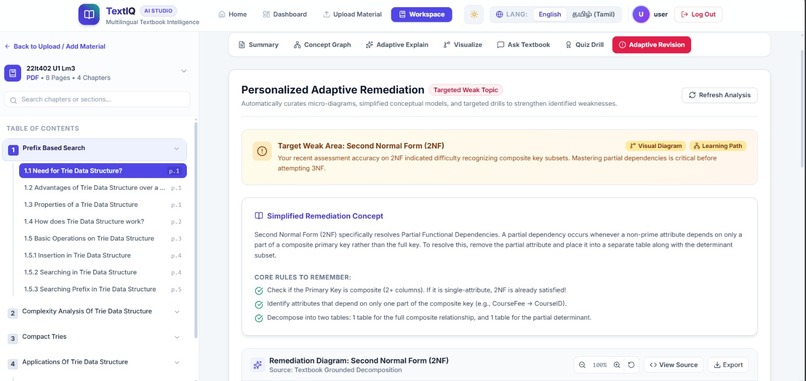Open 1.2 Advantages of Trie Data Structure section

pyautogui.click(x=103, y=188)
